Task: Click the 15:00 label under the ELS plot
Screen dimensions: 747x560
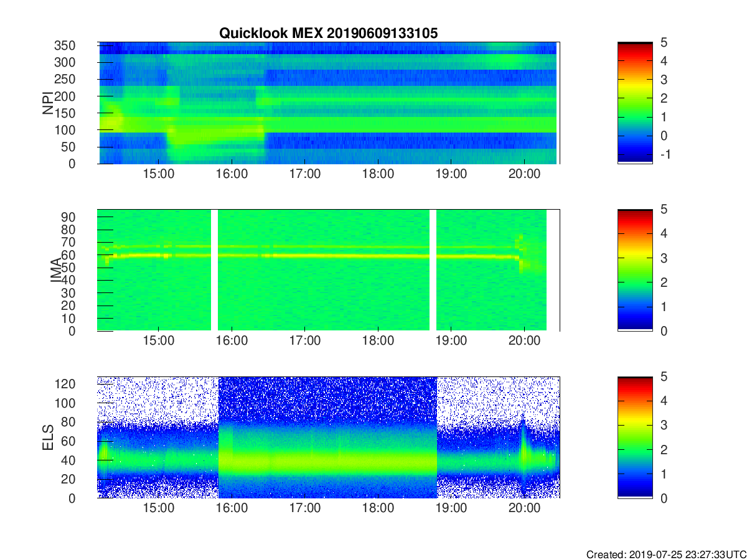Action: pyautogui.click(x=158, y=509)
